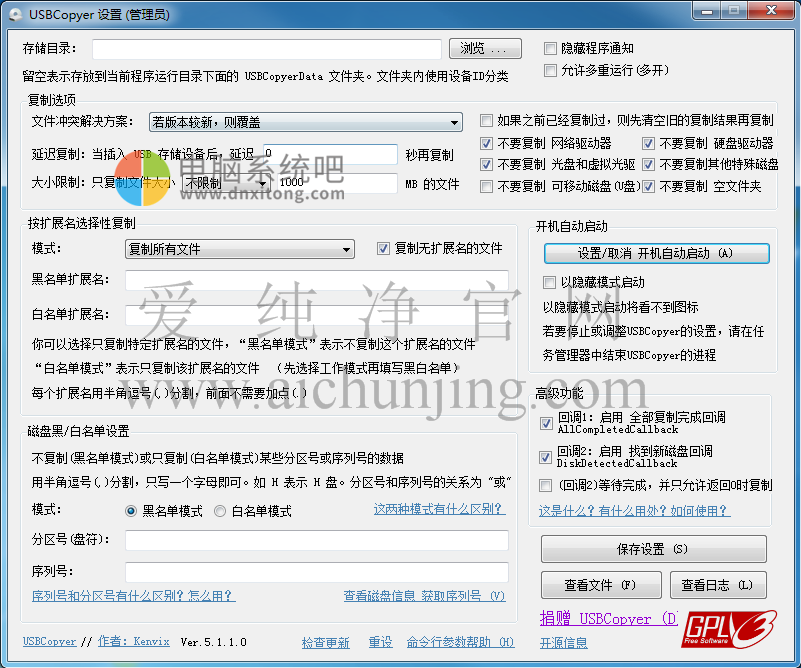
Task: Click the USBCopyer title bar app icon
Action: click(16, 14)
